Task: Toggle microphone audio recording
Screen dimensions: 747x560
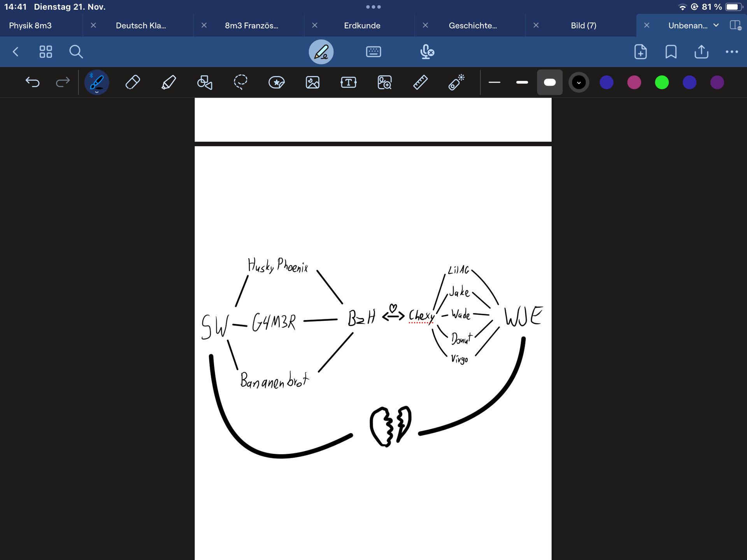Action: pyautogui.click(x=427, y=52)
